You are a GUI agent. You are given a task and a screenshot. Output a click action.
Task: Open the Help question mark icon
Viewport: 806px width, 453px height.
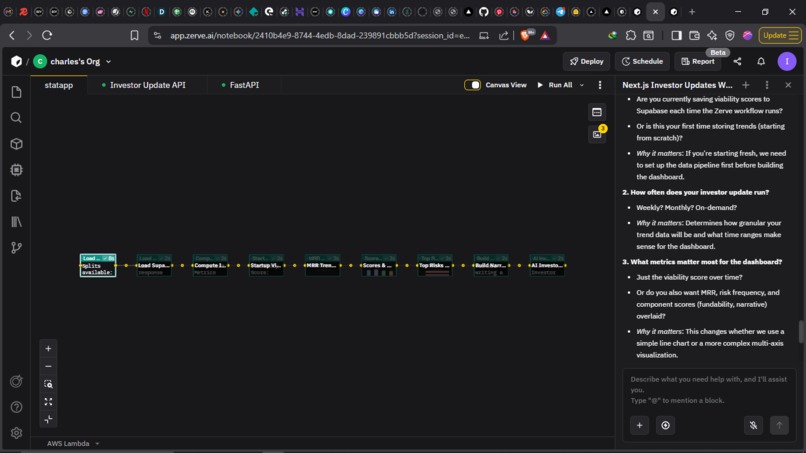16,407
